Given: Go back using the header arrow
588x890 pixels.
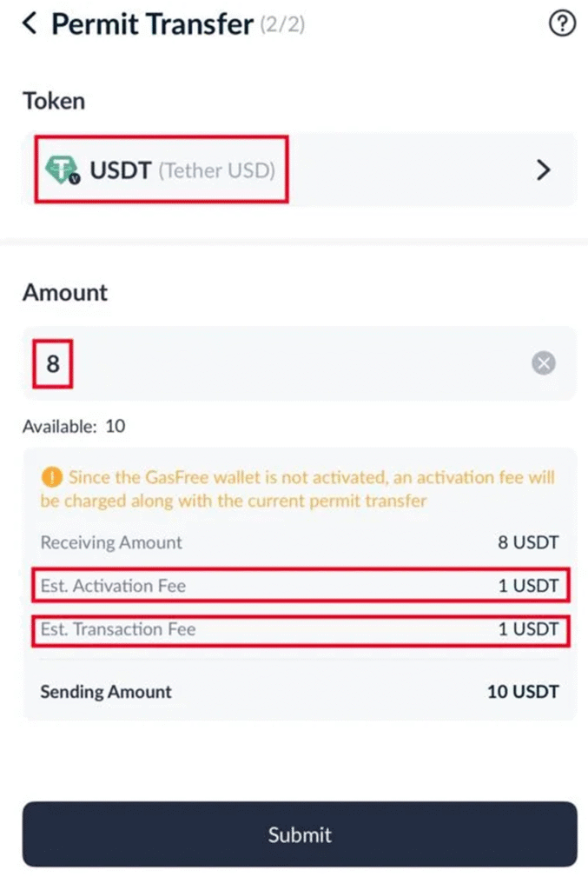Looking at the screenshot, I should pos(30,24).
